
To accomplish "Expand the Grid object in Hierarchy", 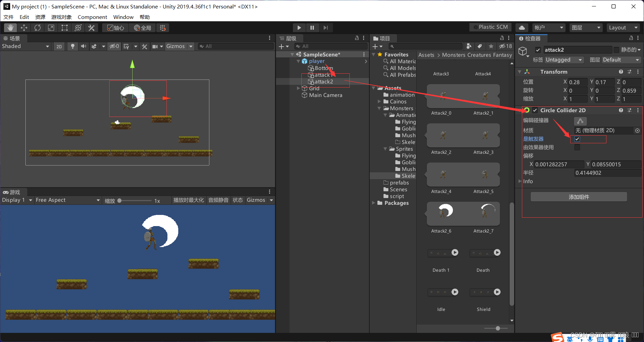I will click(298, 88).
